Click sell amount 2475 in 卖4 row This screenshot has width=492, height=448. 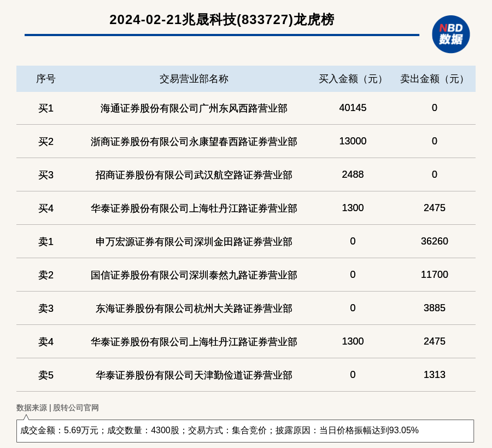[434, 341]
